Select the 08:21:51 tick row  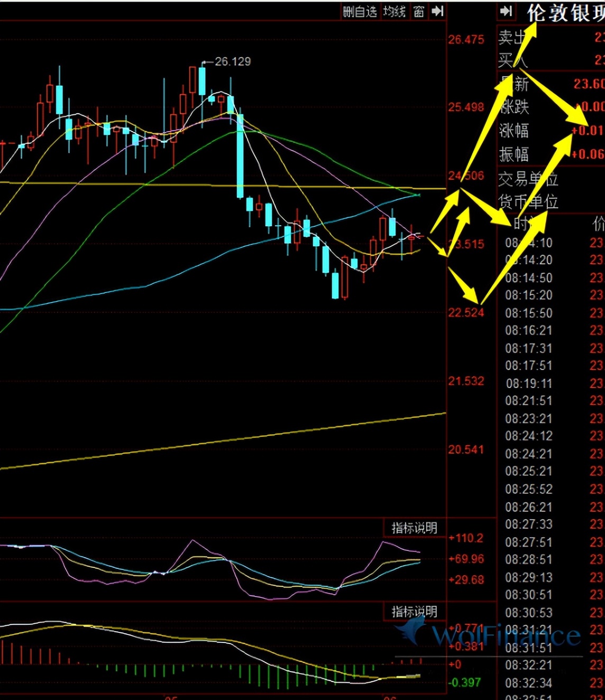554,401
